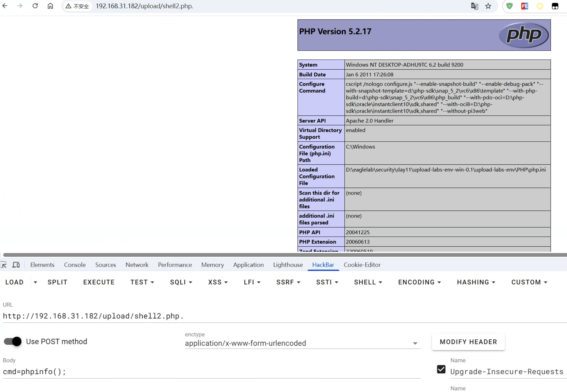
Task: Expand the ENCODING dropdown menu
Action: pyautogui.click(x=419, y=282)
